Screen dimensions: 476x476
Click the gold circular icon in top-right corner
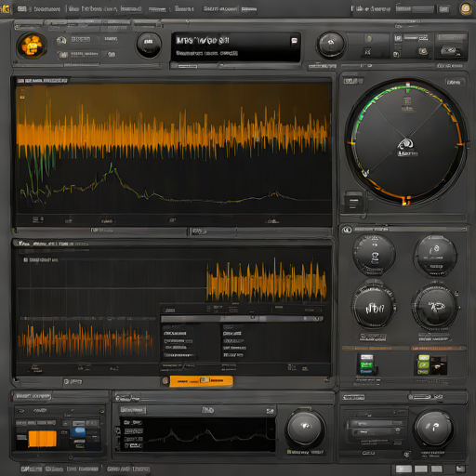coord(466,8)
